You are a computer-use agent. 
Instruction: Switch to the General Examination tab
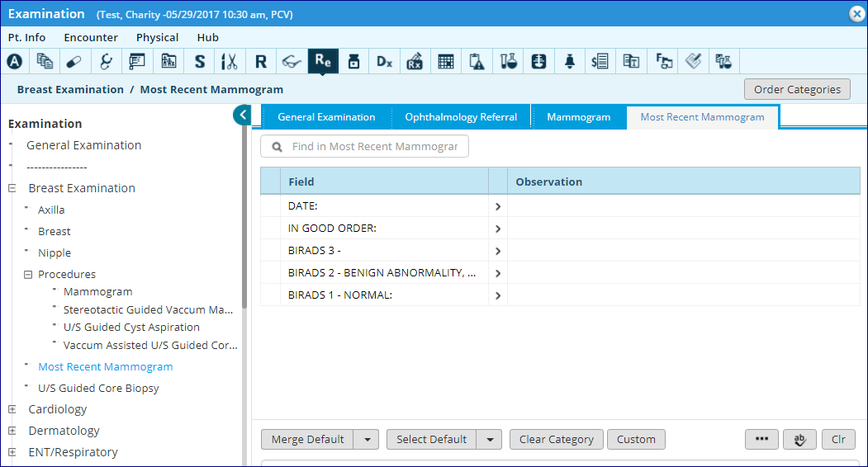[x=326, y=117]
